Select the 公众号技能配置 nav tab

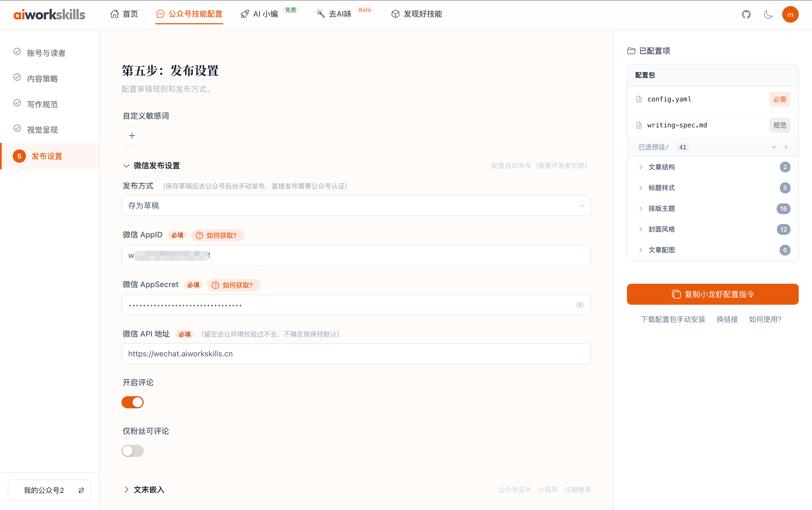click(189, 14)
